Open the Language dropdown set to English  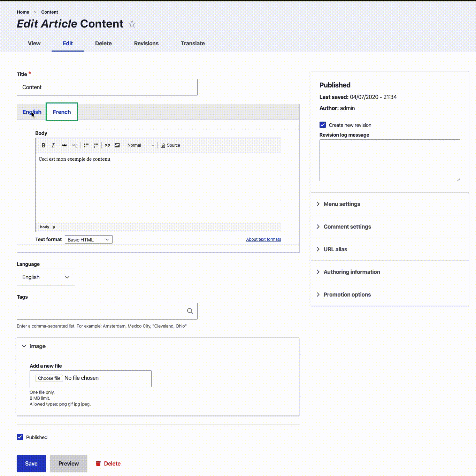46,277
